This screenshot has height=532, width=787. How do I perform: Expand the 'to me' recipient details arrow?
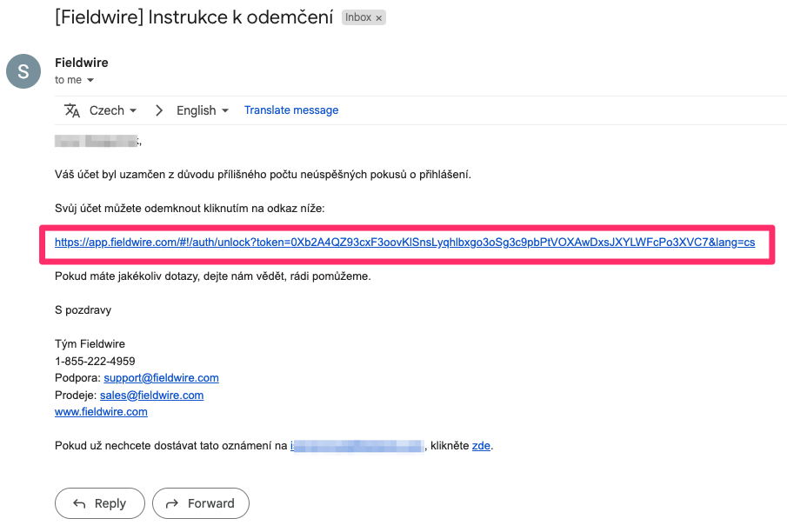click(90, 80)
